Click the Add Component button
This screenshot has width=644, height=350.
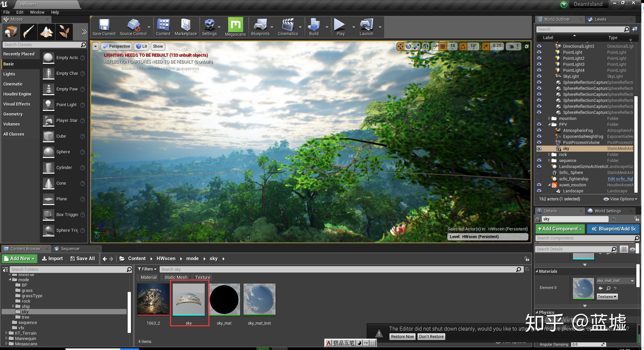pos(559,229)
